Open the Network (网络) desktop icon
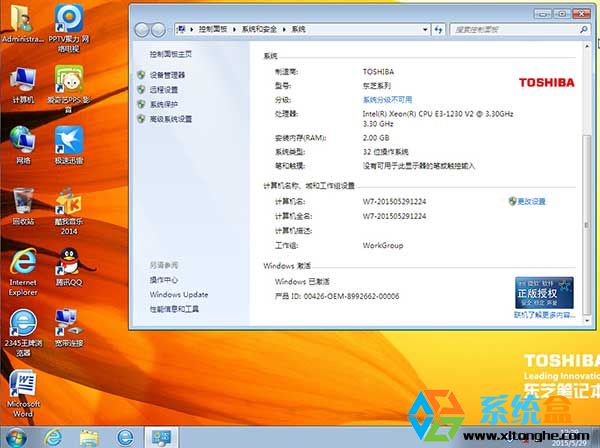The image size is (600, 448). point(23,145)
